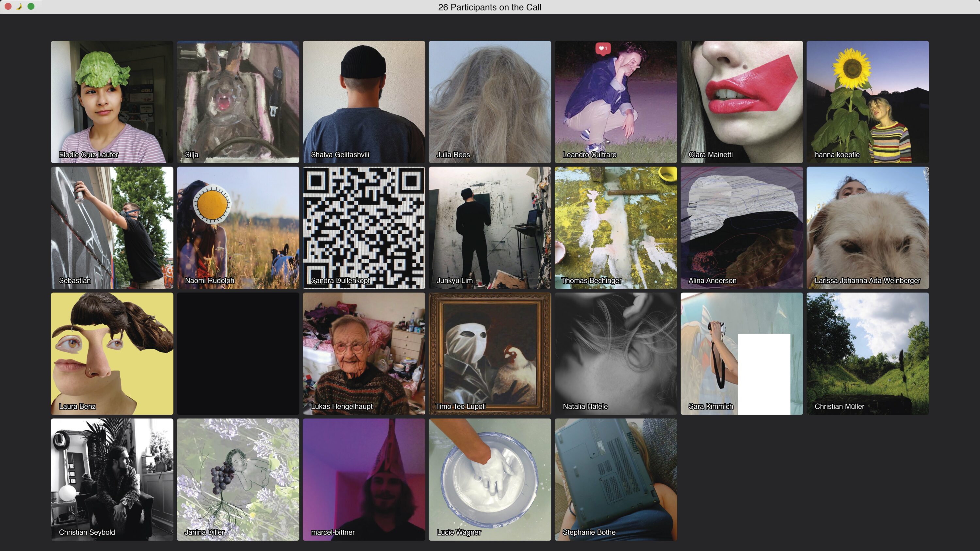Click marcel-bittner's purple tile
This screenshot has height=551, width=980.
364,480
